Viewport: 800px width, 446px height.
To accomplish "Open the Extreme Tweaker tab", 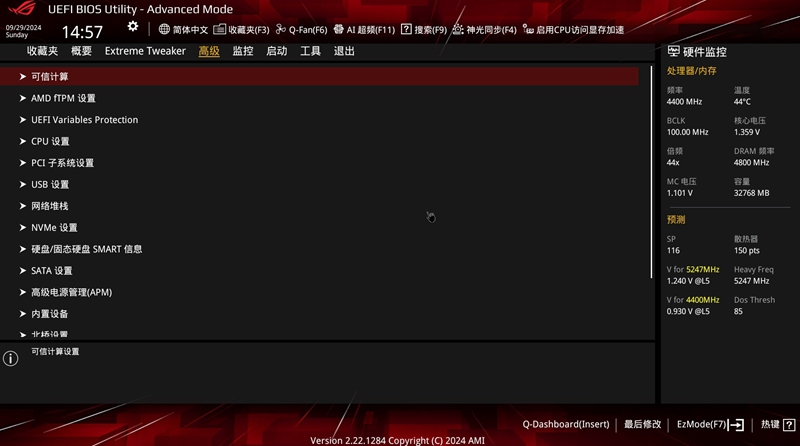I will pos(145,51).
